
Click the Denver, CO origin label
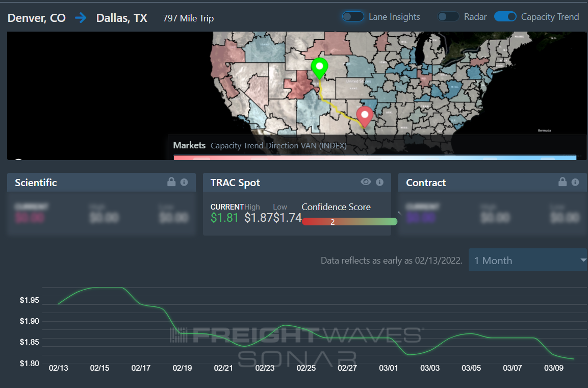[37, 18]
